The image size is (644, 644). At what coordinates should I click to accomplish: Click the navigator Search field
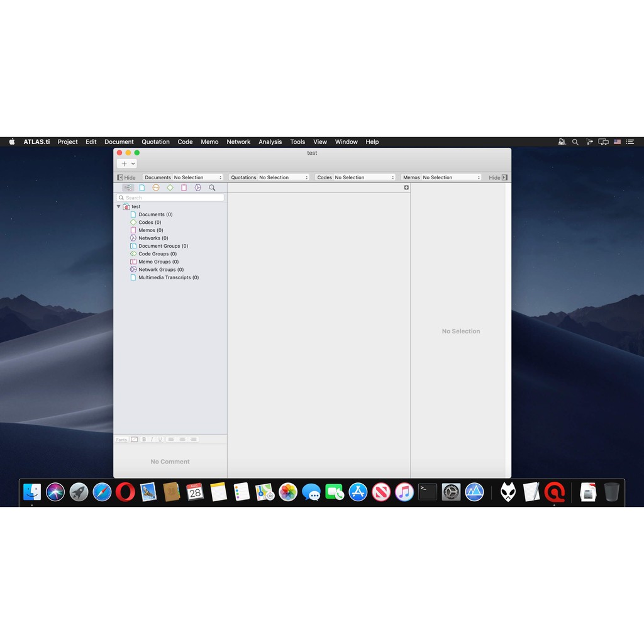click(171, 197)
